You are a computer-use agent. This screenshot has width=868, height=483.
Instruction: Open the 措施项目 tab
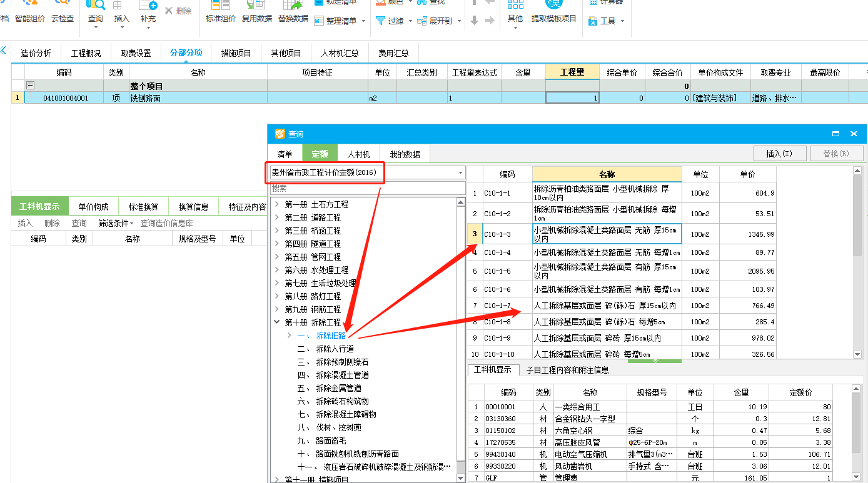click(x=236, y=53)
